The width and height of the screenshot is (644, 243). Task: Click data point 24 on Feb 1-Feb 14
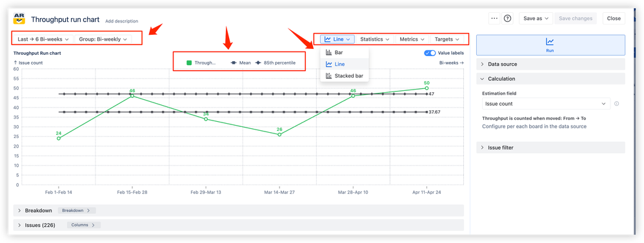59,139
